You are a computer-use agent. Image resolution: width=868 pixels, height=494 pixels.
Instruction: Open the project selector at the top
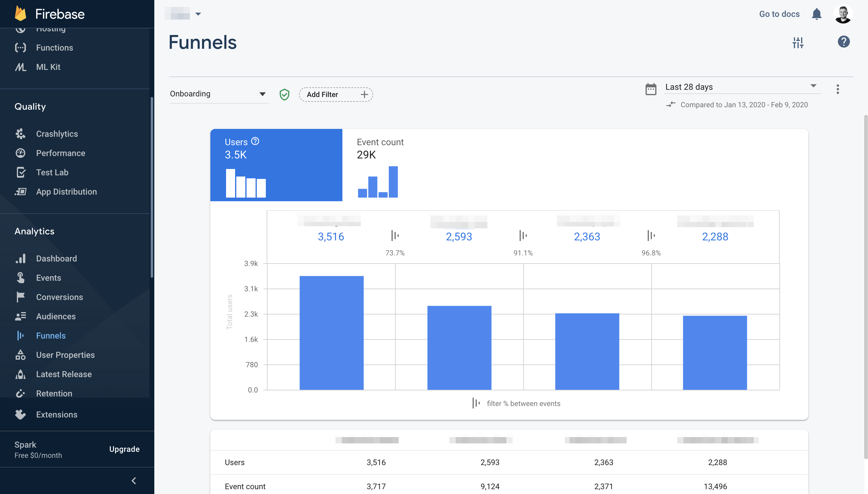pyautogui.click(x=183, y=14)
